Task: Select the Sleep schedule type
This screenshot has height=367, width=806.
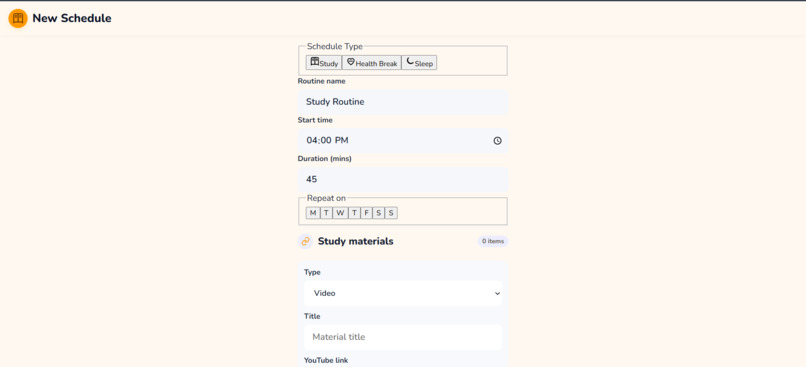Action: tap(419, 63)
